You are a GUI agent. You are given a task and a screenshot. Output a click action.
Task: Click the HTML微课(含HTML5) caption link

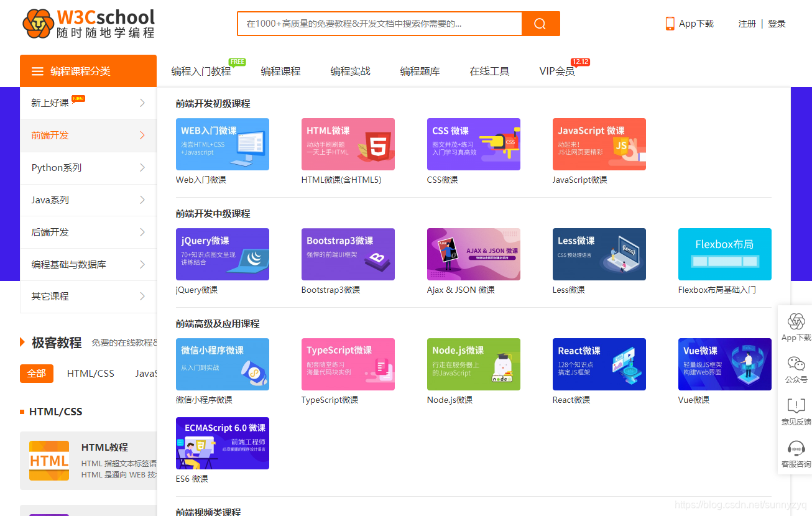pyautogui.click(x=341, y=180)
